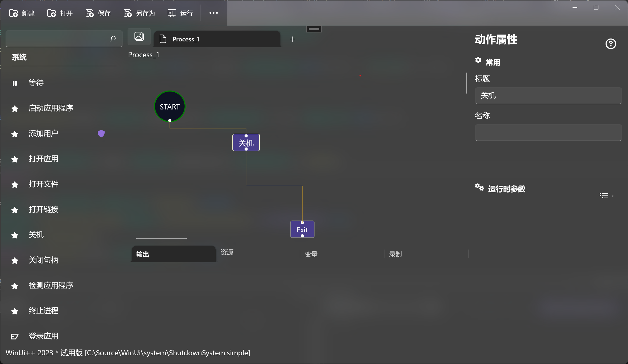Click the Open file toolbar icon
628x364 pixels.
click(x=51, y=13)
